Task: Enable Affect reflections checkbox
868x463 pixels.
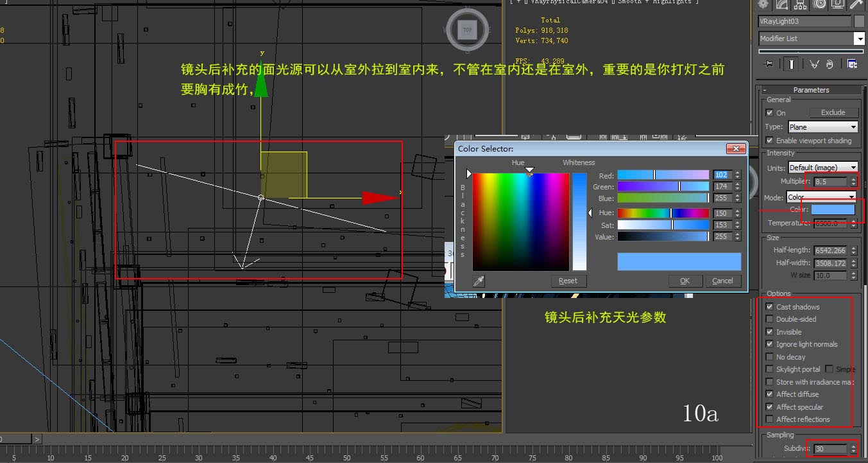Action: click(769, 419)
